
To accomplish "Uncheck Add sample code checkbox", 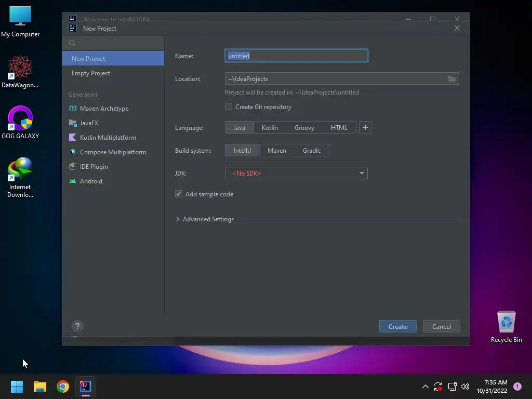I will pyautogui.click(x=179, y=194).
